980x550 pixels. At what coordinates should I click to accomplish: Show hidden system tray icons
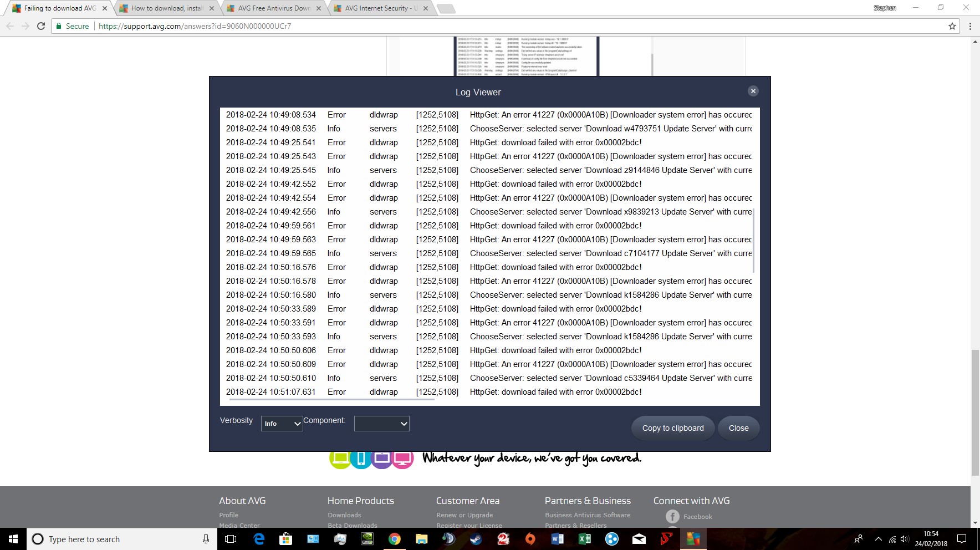878,539
